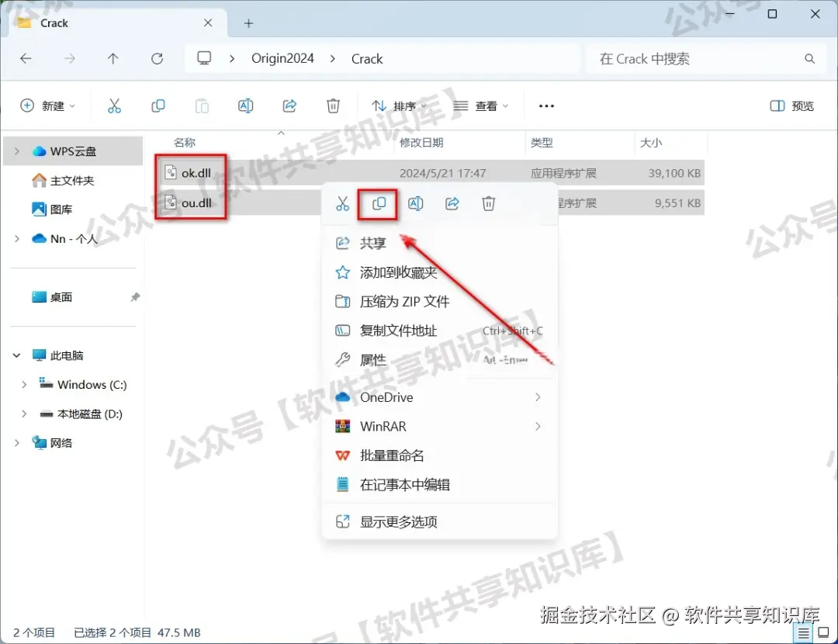
Task: Cut using context menu scissors icon
Action: pos(343,203)
